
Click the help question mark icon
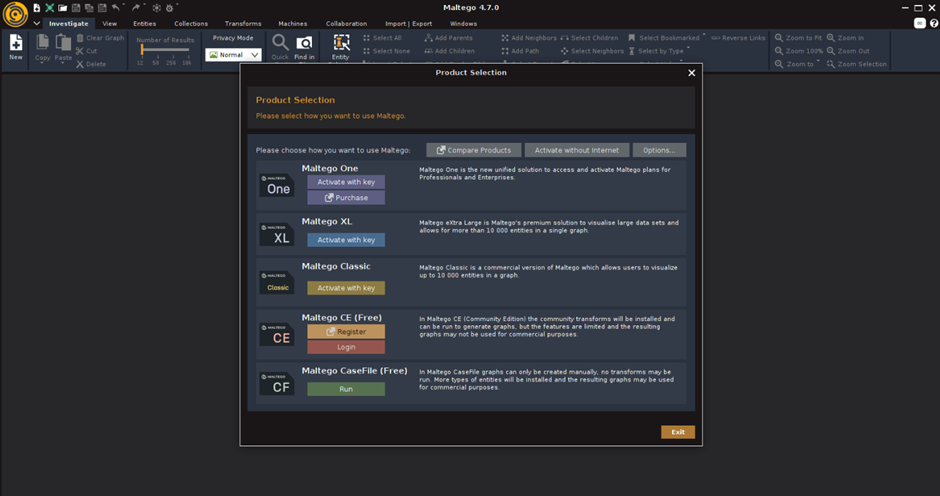(932, 23)
